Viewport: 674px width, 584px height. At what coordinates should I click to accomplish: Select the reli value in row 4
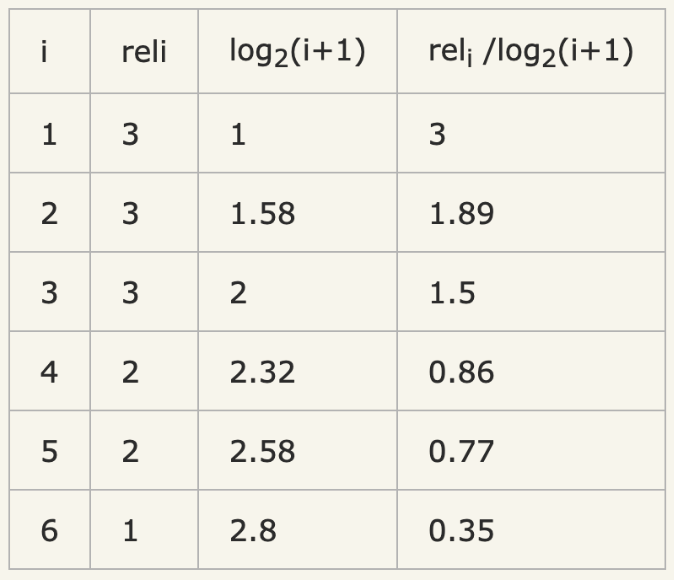point(130,372)
